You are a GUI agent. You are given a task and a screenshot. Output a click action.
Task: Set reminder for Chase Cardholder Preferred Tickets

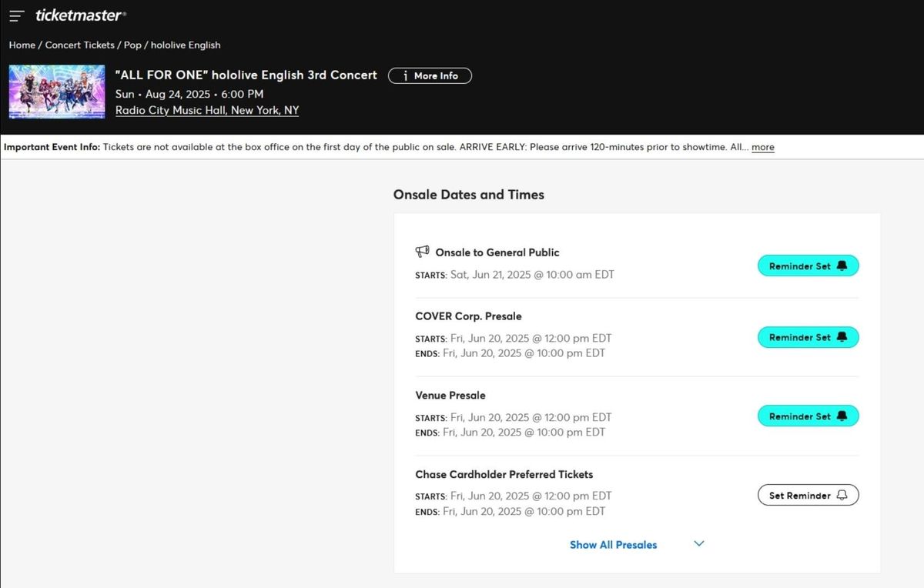point(808,495)
